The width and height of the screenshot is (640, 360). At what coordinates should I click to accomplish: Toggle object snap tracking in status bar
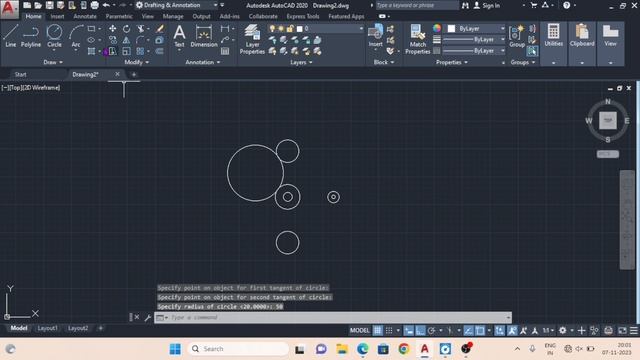(468, 330)
